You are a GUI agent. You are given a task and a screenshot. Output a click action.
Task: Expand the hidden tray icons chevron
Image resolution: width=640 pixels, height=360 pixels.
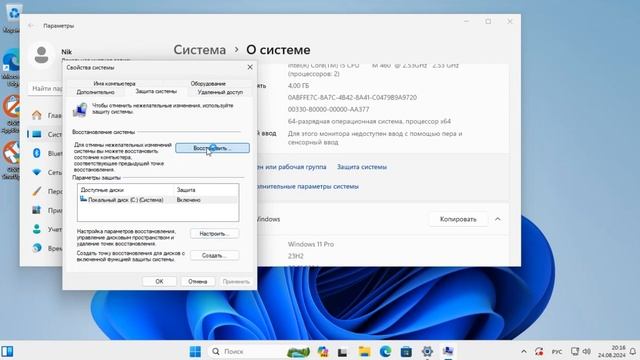(x=524, y=351)
